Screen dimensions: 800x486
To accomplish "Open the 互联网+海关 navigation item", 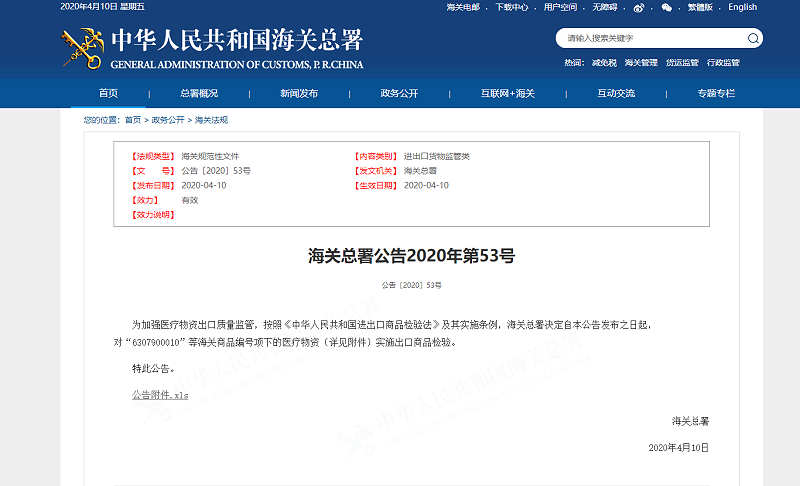I will (x=508, y=93).
